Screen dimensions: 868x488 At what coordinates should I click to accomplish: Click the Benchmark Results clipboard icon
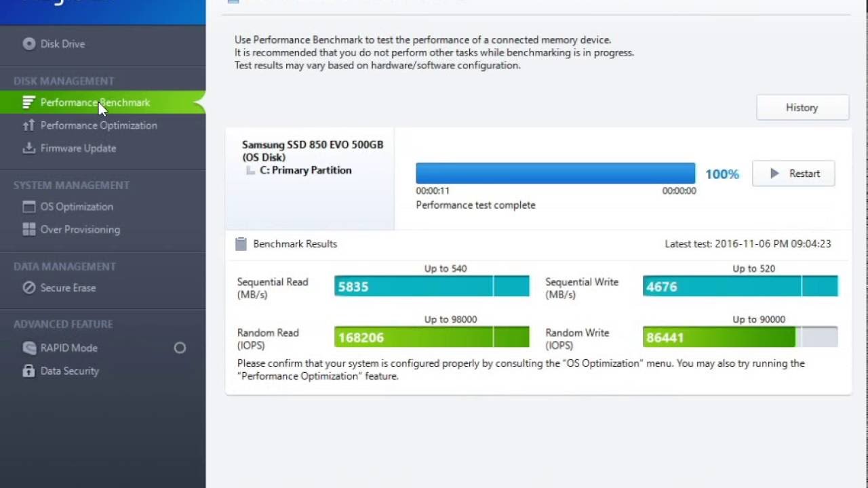point(241,244)
